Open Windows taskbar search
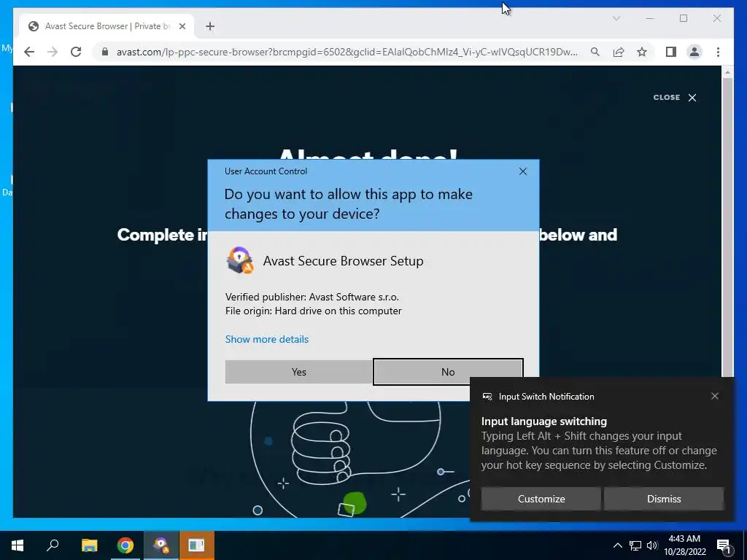The image size is (747, 560). (x=53, y=545)
